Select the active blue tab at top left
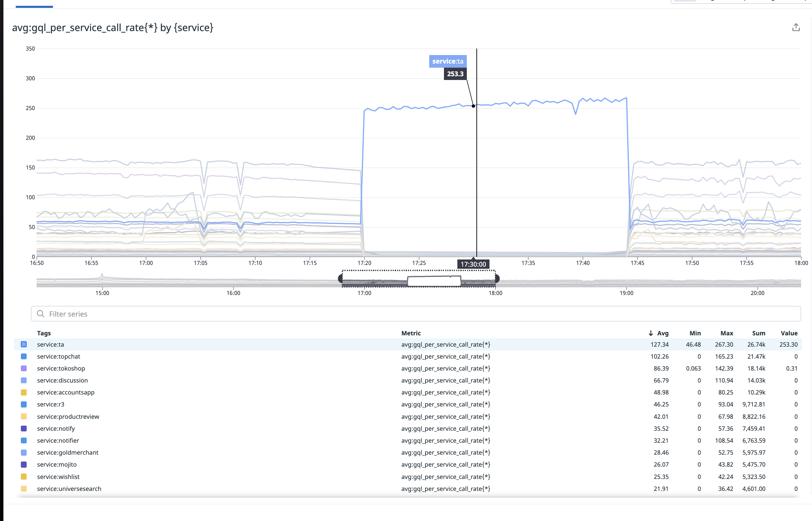The image size is (812, 521). pyautogui.click(x=34, y=3)
